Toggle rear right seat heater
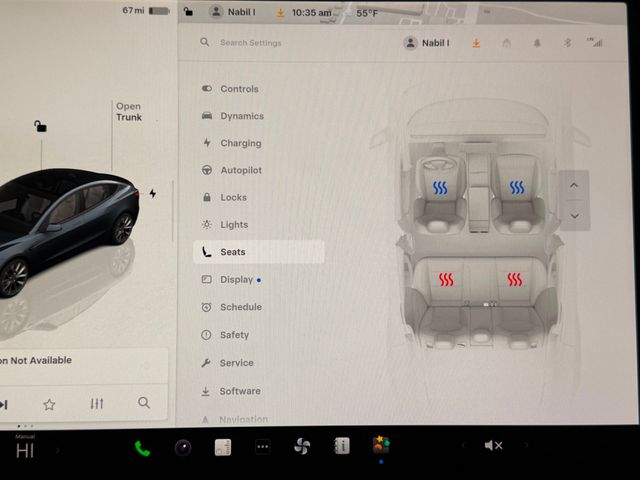Screen dimensions: 640x480 tap(514, 280)
